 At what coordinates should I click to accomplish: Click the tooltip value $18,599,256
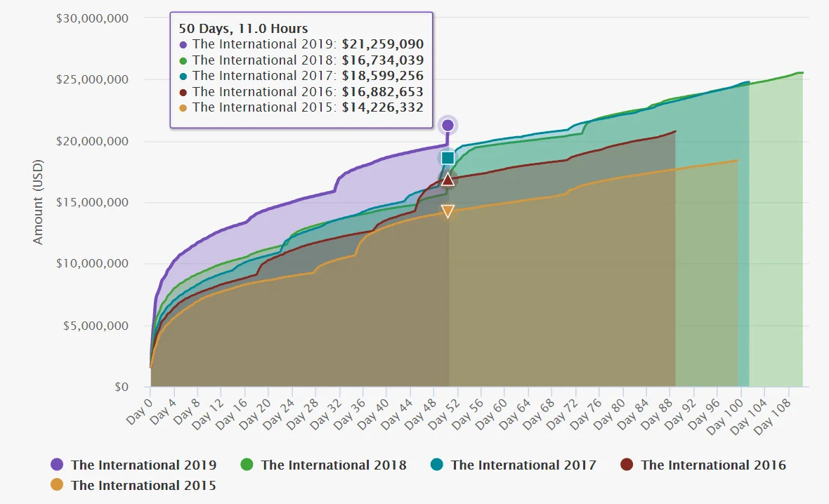point(383,76)
